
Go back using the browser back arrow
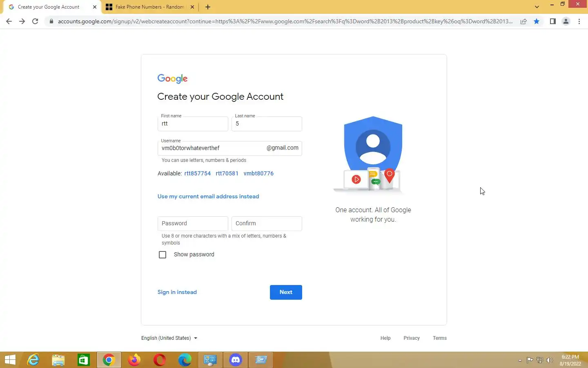[x=9, y=21]
